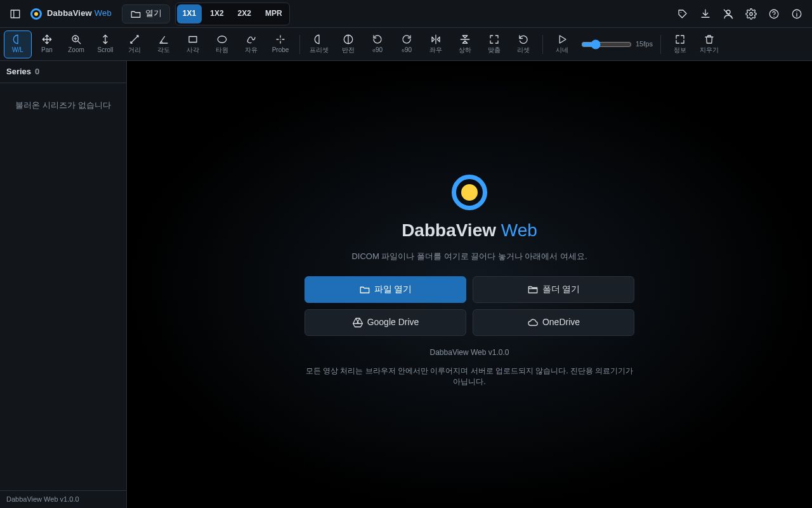Click the Series panel header
812x508 pixels.
tap(63, 72)
